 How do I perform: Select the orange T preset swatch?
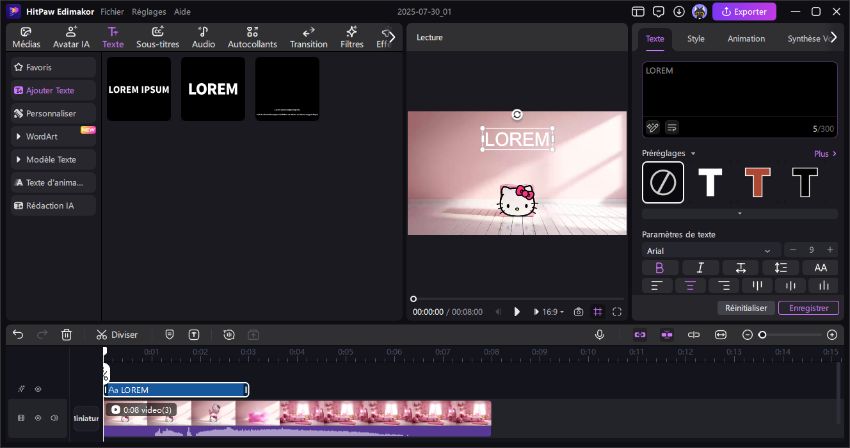[757, 182]
